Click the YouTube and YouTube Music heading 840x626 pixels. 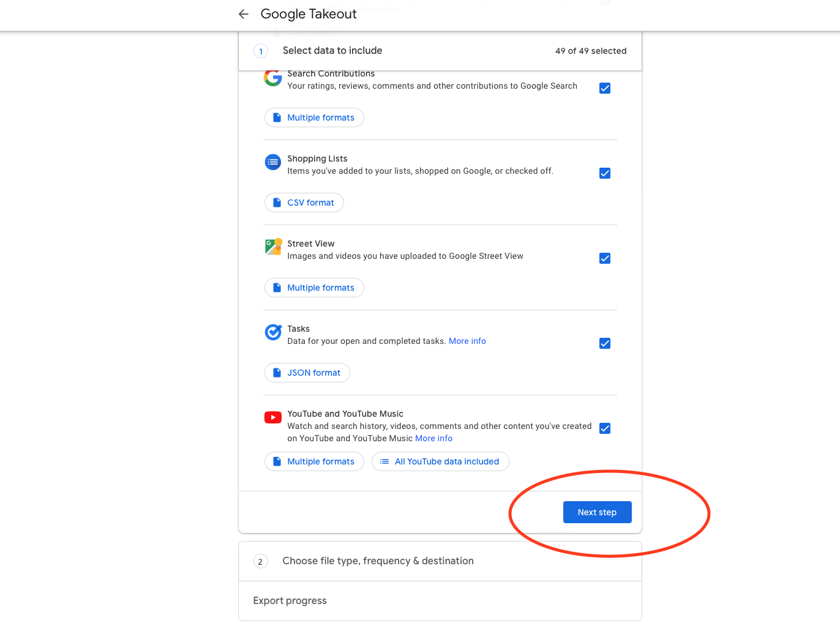point(345,414)
